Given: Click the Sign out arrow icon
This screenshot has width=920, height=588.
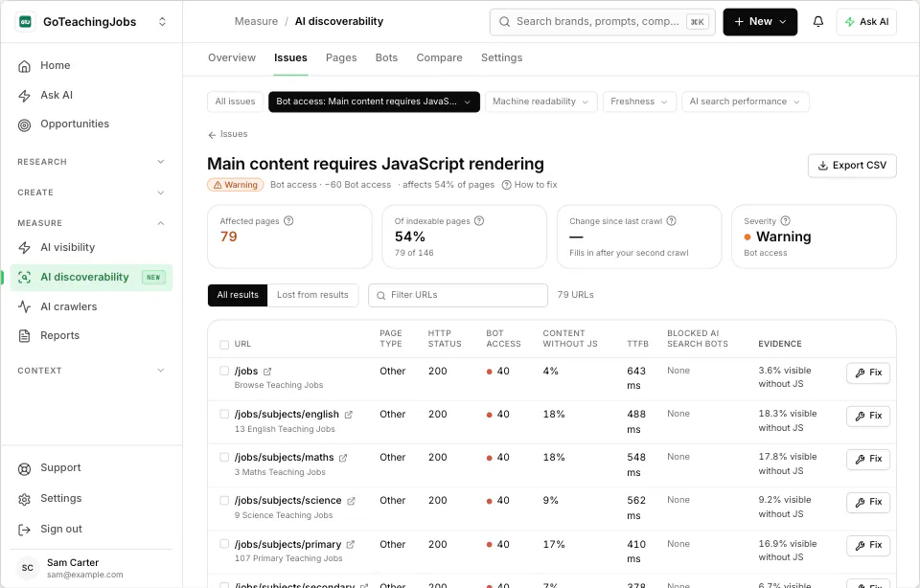Looking at the screenshot, I should [x=24, y=530].
